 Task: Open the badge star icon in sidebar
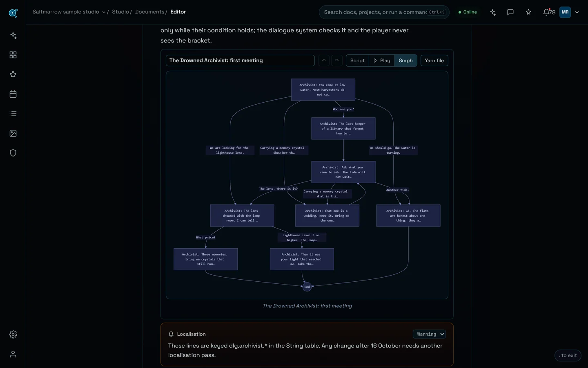click(13, 74)
